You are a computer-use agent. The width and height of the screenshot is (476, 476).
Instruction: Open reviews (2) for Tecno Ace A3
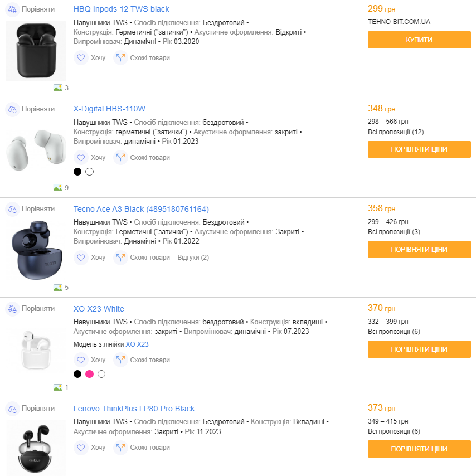pyautogui.click(x=193, y=258)
